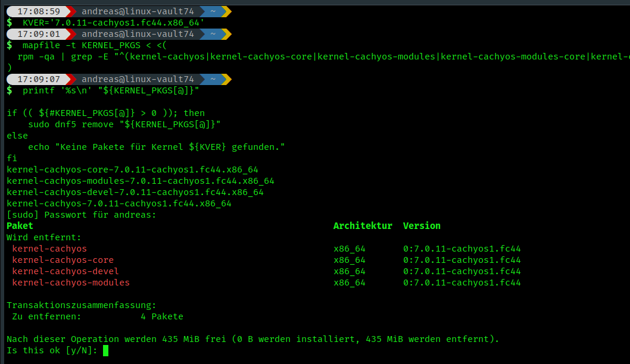The width and height of the screenshot is (630, 364).
Task: Click the 17:09:07 timestamp in the prompt
Action: click(39, 79)
